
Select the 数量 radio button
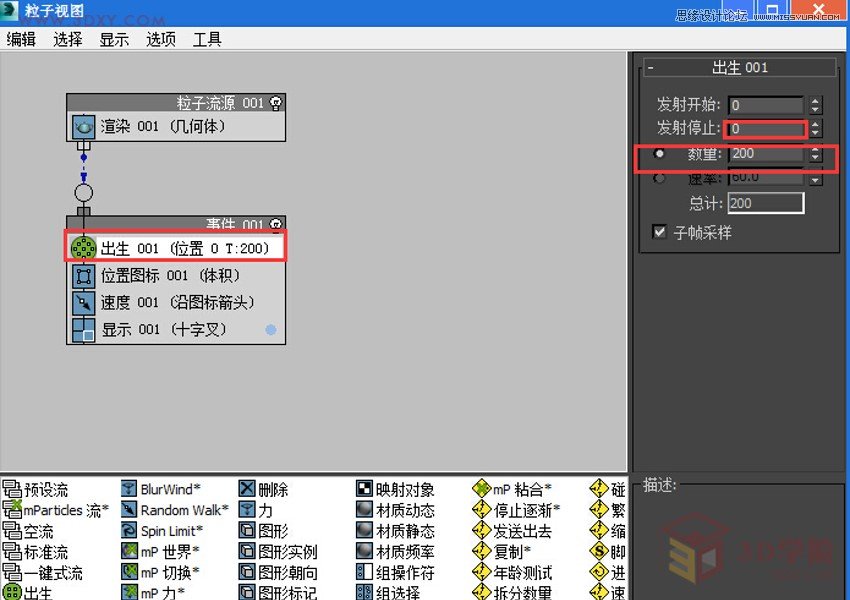(659, 153)
